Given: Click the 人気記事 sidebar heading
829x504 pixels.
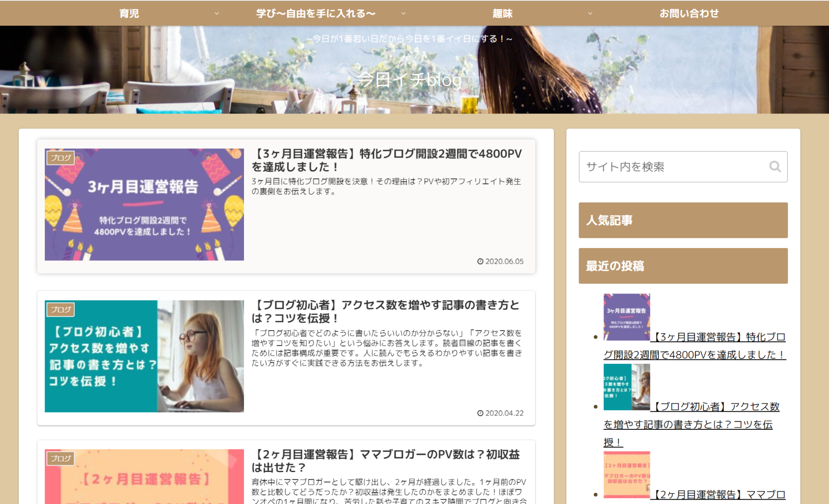Looking at the screenshot, I should pyautogui.click(x=683, y=220).
